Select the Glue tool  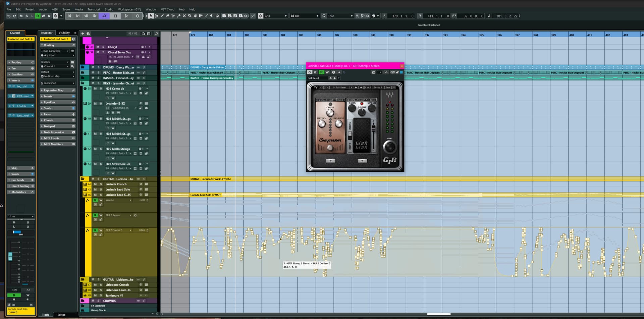(179, 16)
